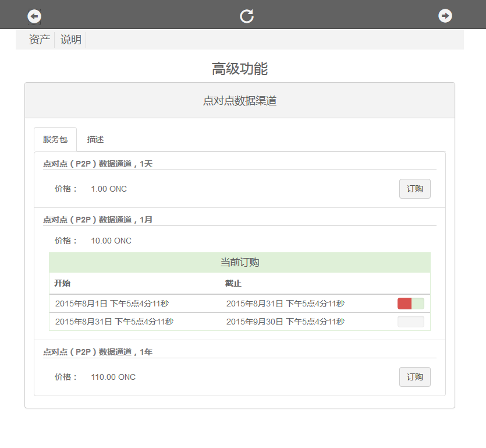Click the 点对点（P2P）数据通道，1月 heading
This screenshot has width=486, height=448.
tap(98, 220)
